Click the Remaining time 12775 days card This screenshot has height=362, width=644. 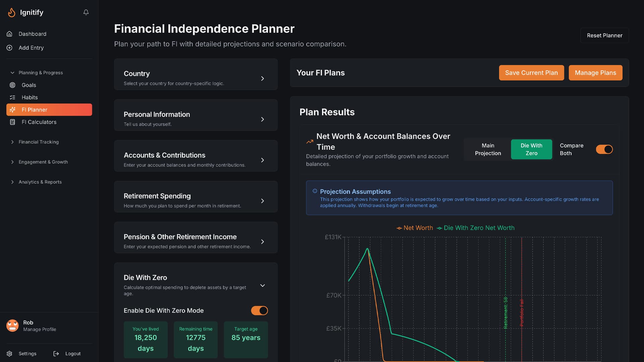[x=196, y=340]
